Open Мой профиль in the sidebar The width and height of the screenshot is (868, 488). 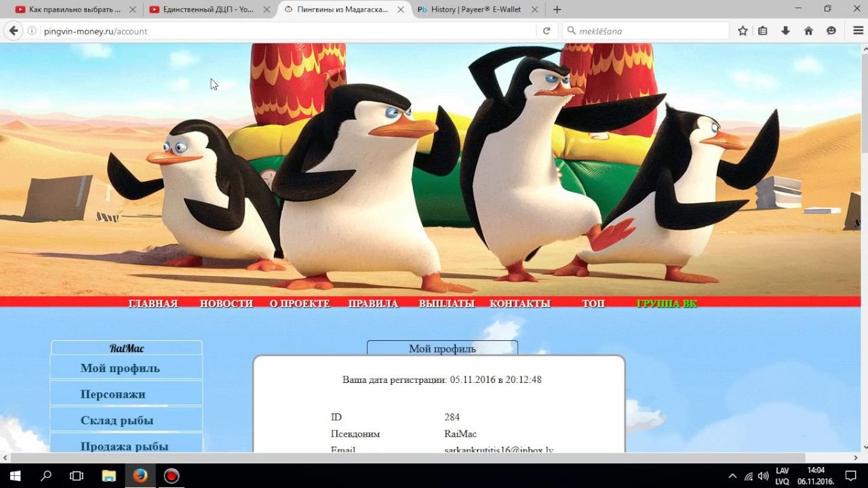(x=127, y=368)
